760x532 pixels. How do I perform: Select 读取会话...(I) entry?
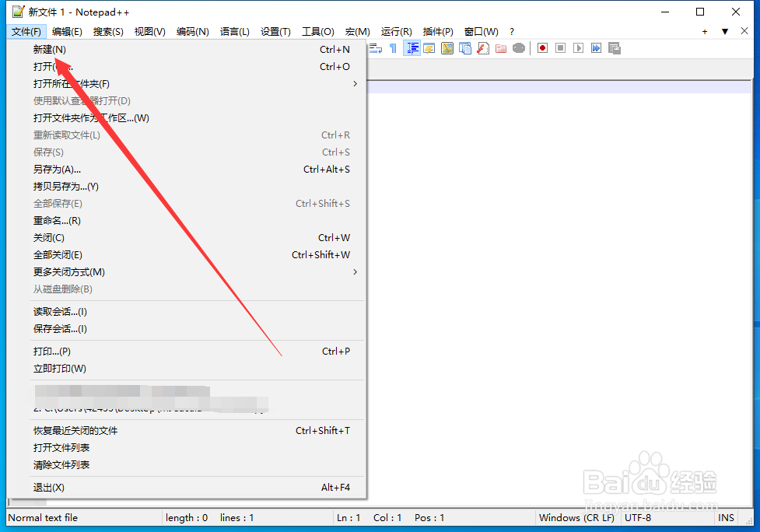tap(187, 312)
